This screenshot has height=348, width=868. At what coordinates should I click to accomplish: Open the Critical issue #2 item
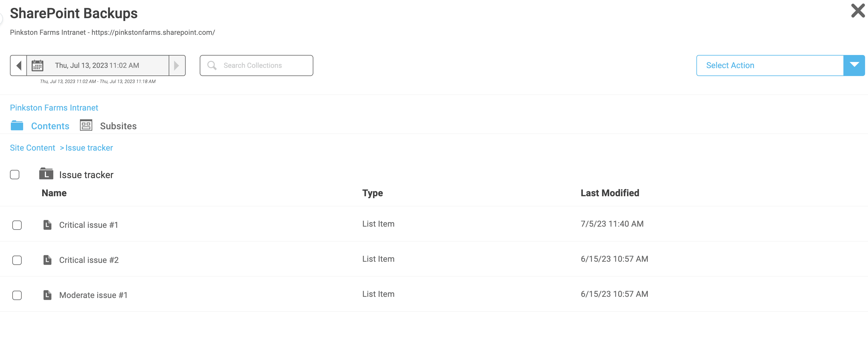[89, 260]
